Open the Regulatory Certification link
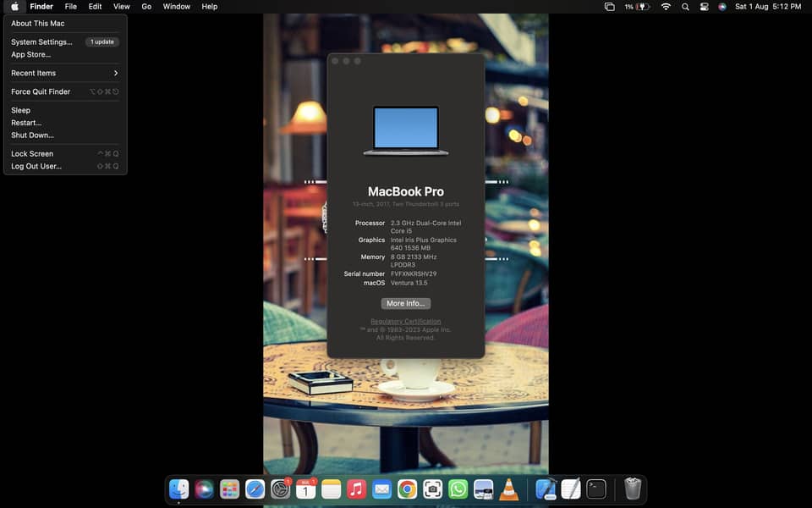Screen dimensions: 812x508 [405, 322]
